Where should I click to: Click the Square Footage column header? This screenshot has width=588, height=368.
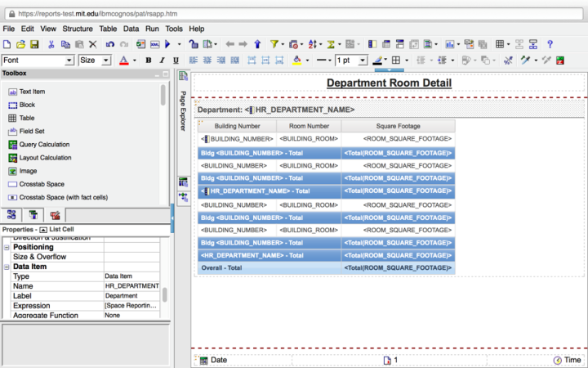point(398,126)
